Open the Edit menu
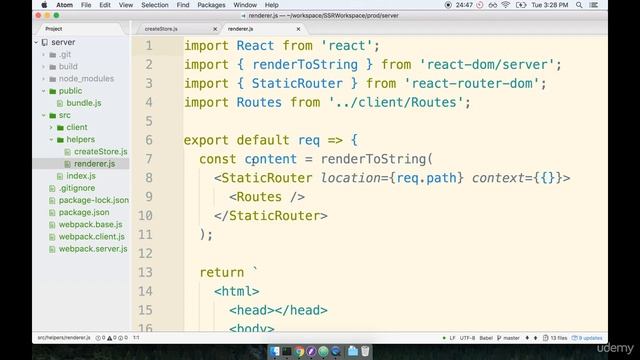The image size is (640, 360). click(x=105, y=5)
